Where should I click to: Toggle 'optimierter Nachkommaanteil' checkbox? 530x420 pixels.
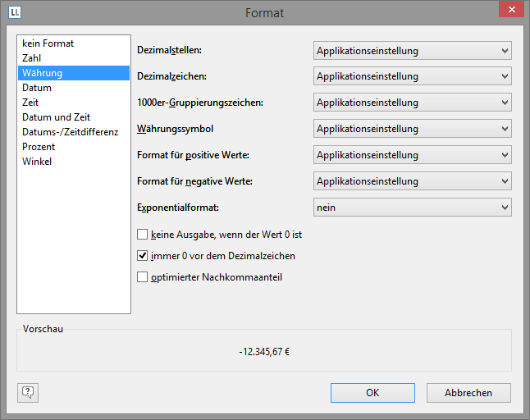(x=143, y=277)
